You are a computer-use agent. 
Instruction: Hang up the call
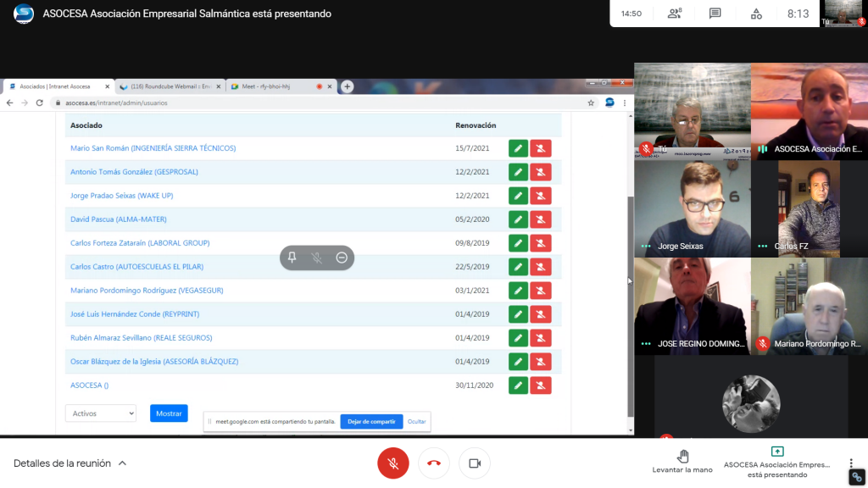[434, 463]
